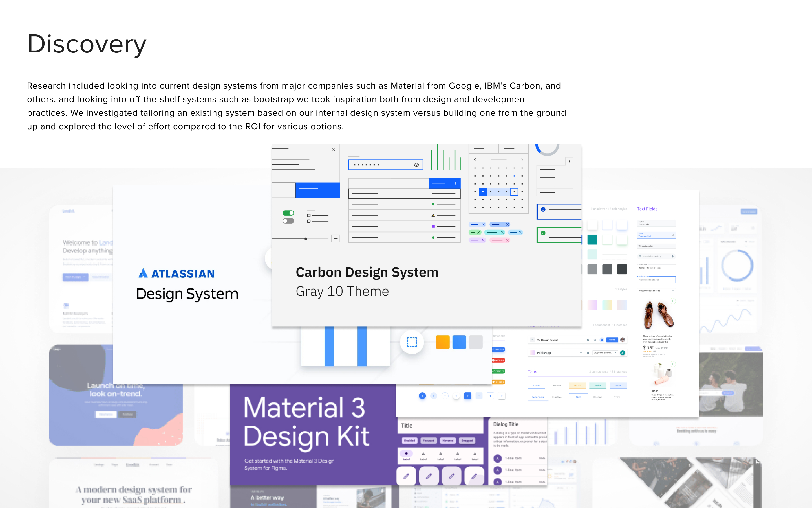Click the Search for anything field
The width and height of the screenshot is (812, 508).
pyautogui.click(x=656, y=256)
